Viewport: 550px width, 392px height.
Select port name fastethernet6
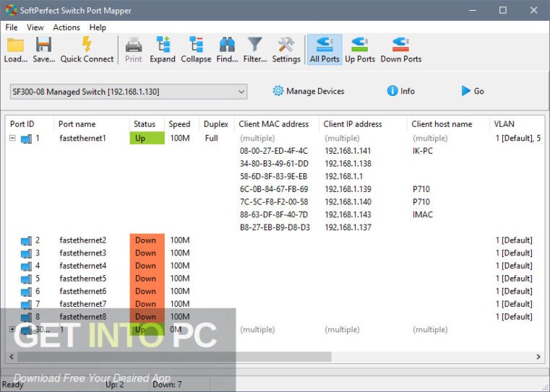[83, 291]
